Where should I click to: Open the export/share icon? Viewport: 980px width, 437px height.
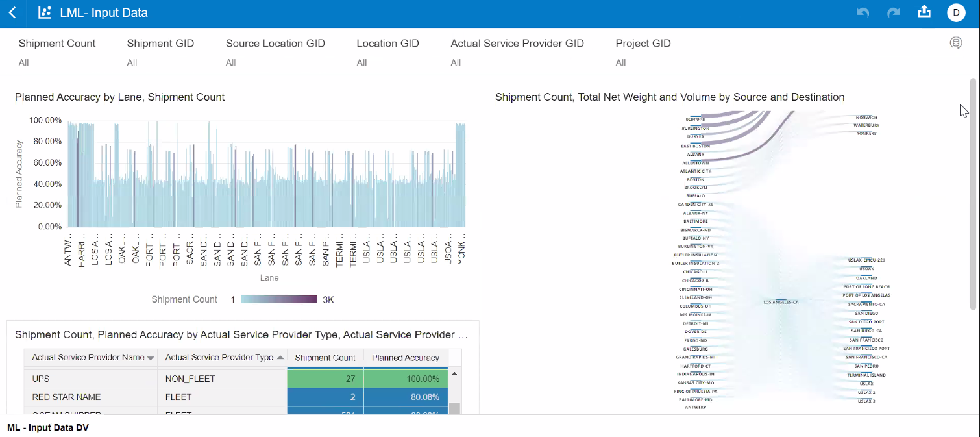click(x=924, y=12)
